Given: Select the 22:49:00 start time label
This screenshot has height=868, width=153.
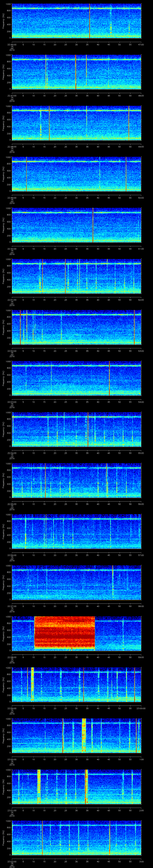Looking at the screenshot, I should pyautogui.click(x=12, y=198).
